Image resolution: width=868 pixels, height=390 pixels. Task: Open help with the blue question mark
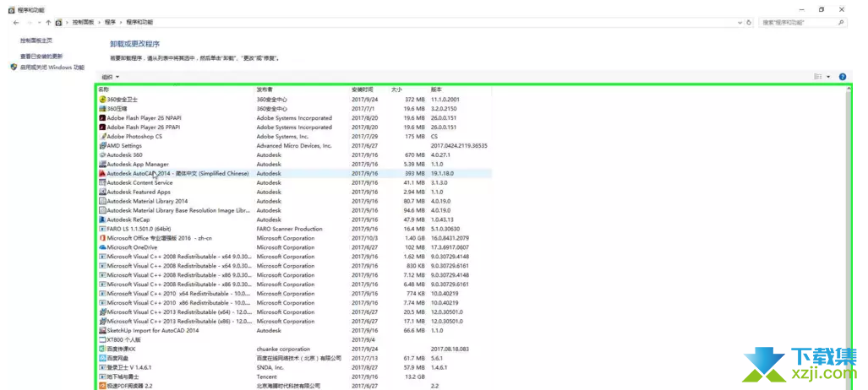pos(843,77)
